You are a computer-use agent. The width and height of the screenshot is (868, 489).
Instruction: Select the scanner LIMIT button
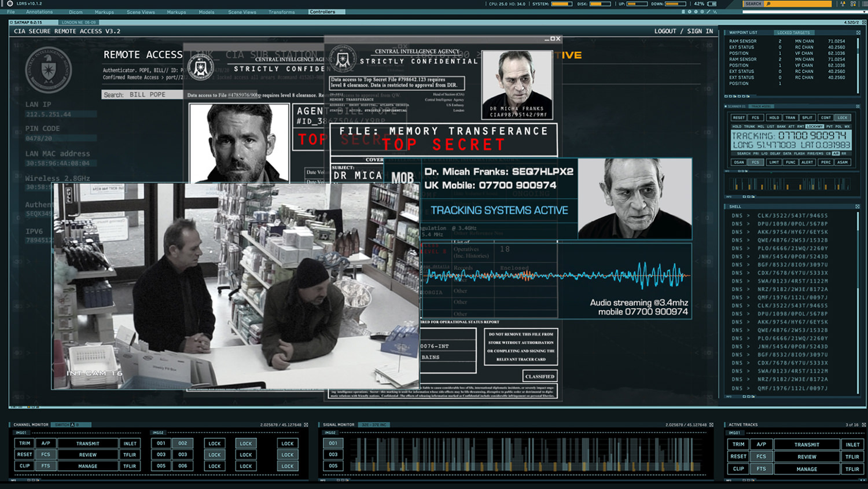(774, 162)
